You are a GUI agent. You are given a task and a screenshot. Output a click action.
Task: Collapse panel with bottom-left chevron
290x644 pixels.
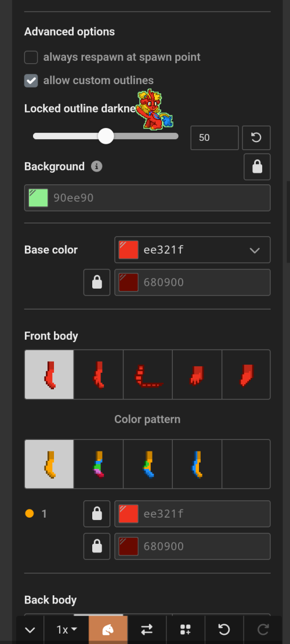[30, 630]
